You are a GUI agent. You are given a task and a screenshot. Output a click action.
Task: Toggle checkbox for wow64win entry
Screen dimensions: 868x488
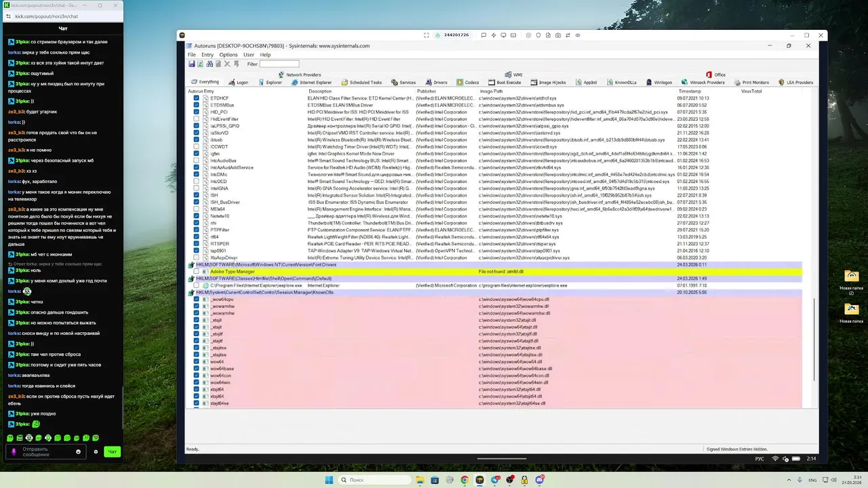pos(197,382)
